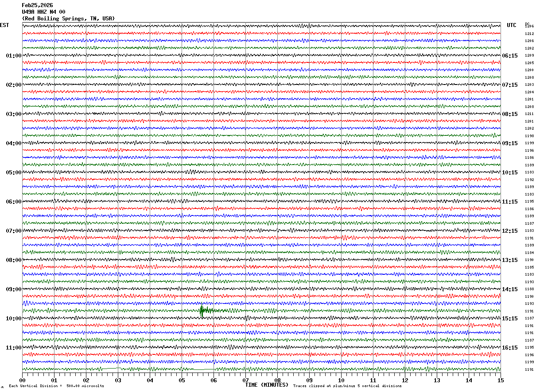Viewport: 536px width, 392px height.
Task: Click the DC offset value 1205
Action: 529,63
